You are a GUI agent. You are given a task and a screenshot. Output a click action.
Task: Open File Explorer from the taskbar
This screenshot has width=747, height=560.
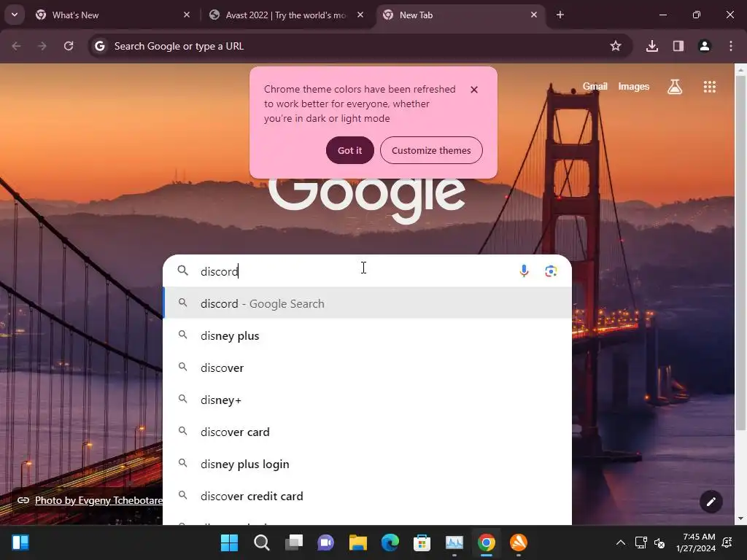(357, 542)
